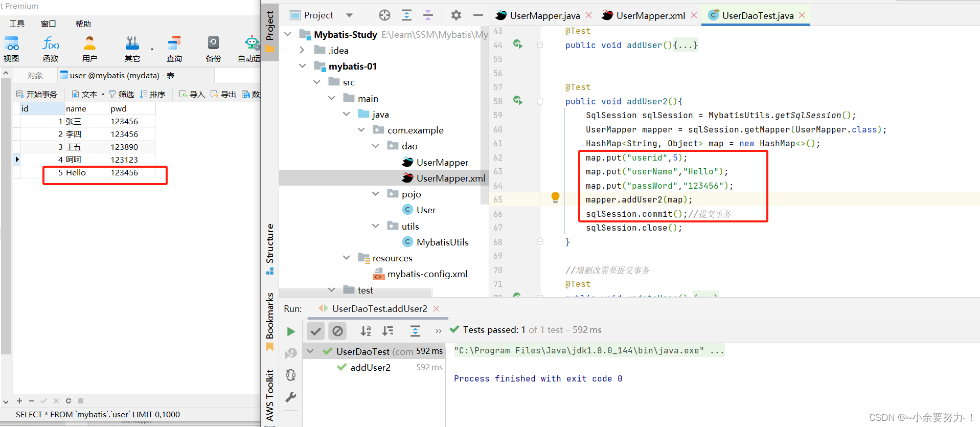The width and height of the screenshot is (980, 427).
Task: Click the Toggle auto-test icon in Run panel
Action: 291,375
